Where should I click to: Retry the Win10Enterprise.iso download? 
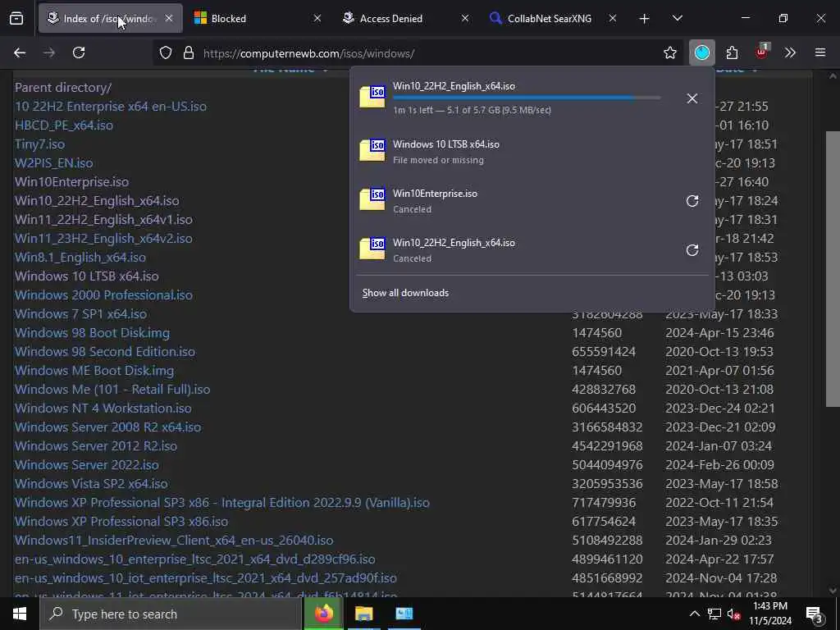coord(692,201)
